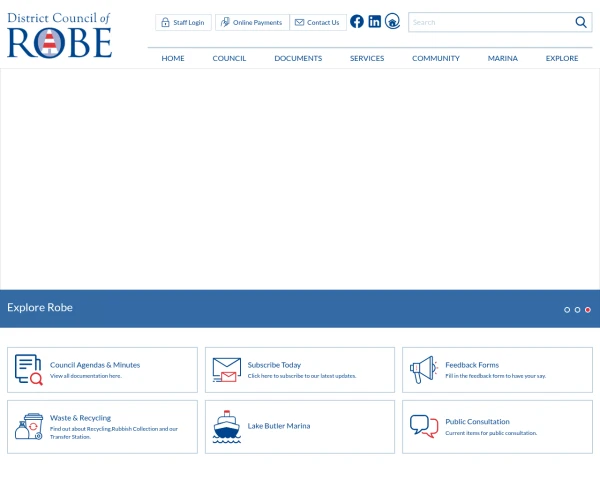This screenshot has width=600, height=480.
Task: Open the Services navigation menu
Action: [x=367, y=58]
